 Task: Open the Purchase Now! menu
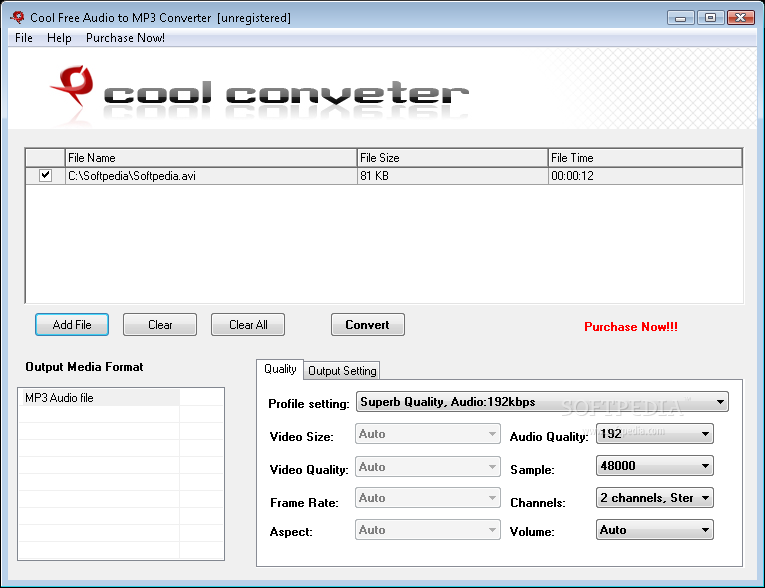coord(125,38)
